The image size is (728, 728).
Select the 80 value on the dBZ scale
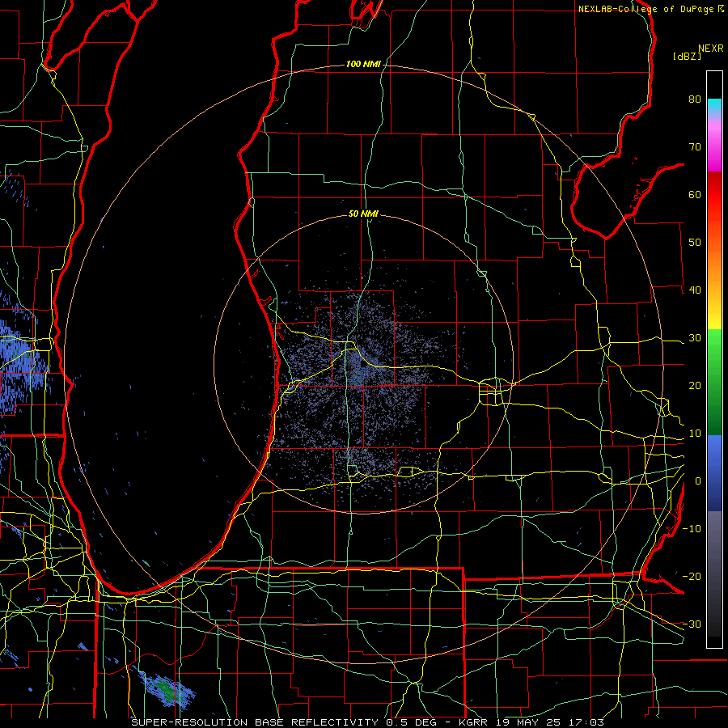point(695,99)
